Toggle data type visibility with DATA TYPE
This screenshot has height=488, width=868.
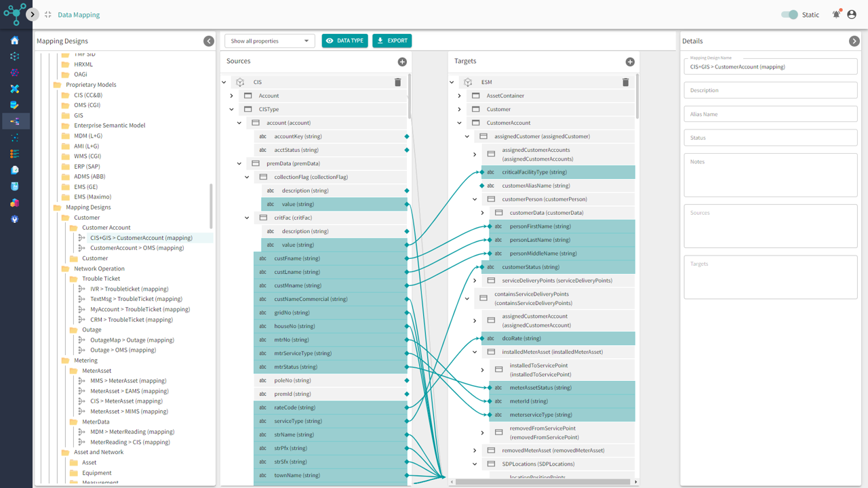[x=344, y=41]
